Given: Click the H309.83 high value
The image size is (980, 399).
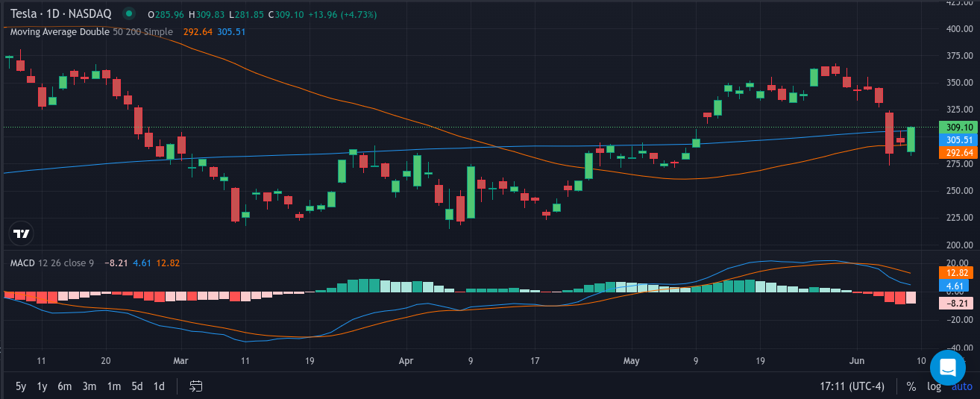Looking at the screenshot, I should pos(207,14).
